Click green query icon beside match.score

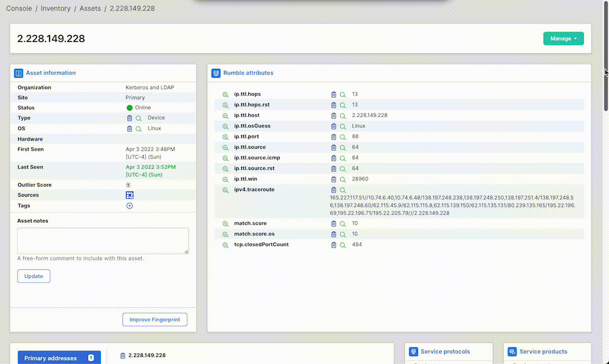pos(225,223)
